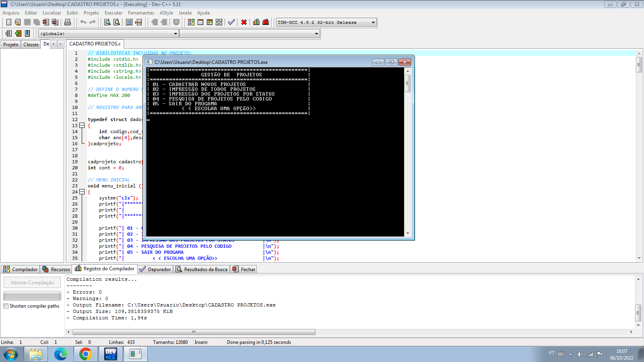This screenshot has height=362, width=644.
Task: Open the TDM-GCC compiler selection dropdown
Action: coord(372,22)
